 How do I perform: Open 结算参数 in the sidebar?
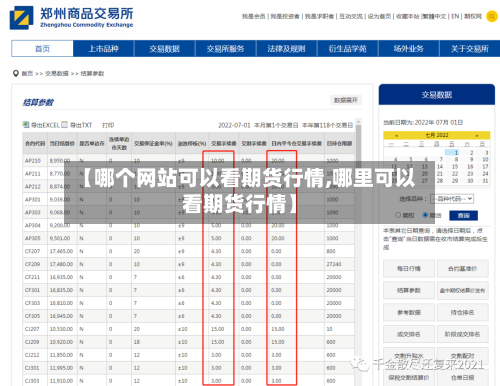tap(409, 290)
